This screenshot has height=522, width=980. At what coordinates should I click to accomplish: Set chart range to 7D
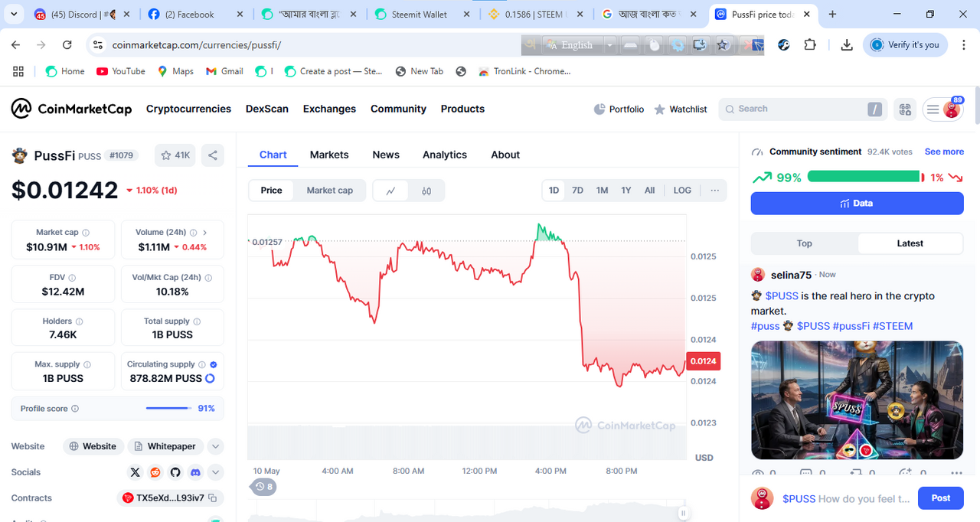point(578,191)
